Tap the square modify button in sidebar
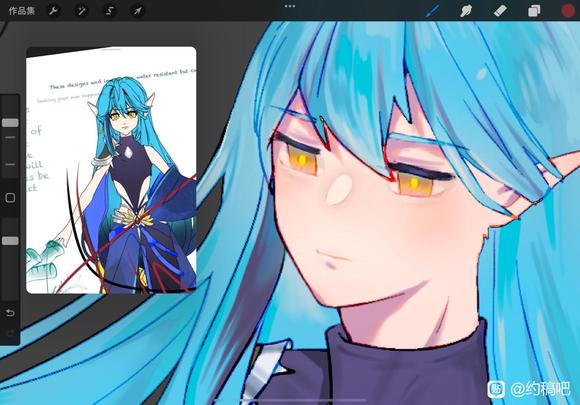Image resolution: width=580 pixels, height=405 pixels. pyautogui.click(x=10, y=198)
